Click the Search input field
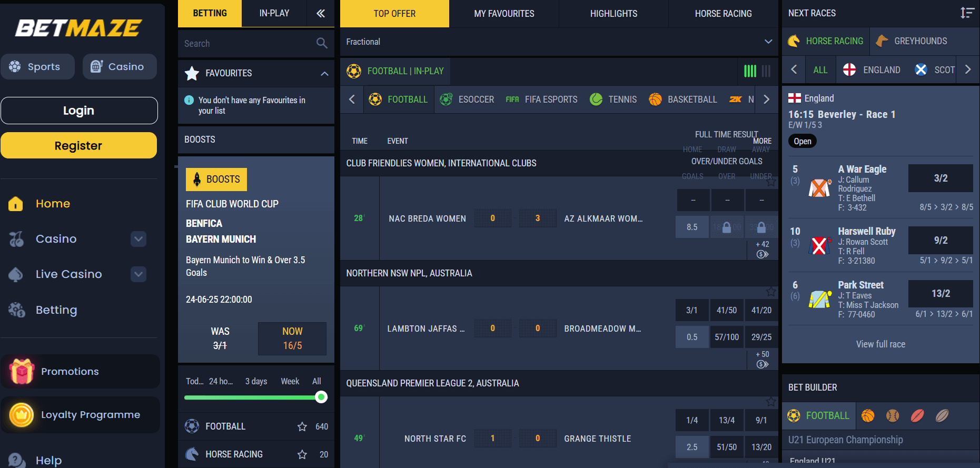Viewport: 980px width, 468px height. tap(248, 44)
